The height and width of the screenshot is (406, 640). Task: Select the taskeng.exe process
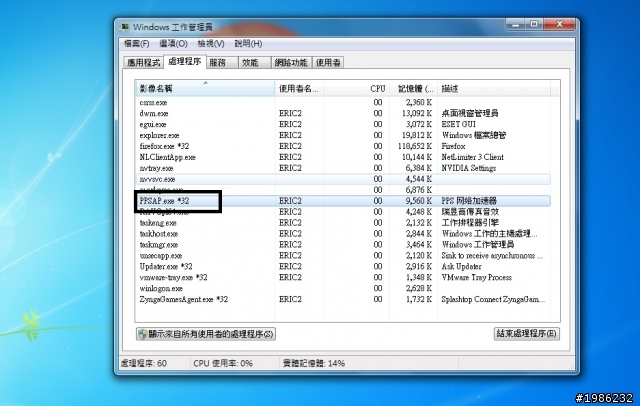tap(343, 223)
